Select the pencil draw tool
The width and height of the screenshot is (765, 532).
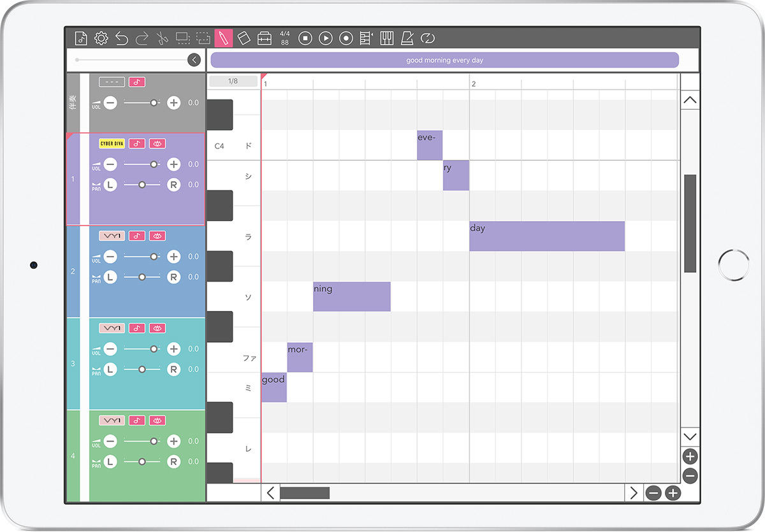tap(223, 38)
